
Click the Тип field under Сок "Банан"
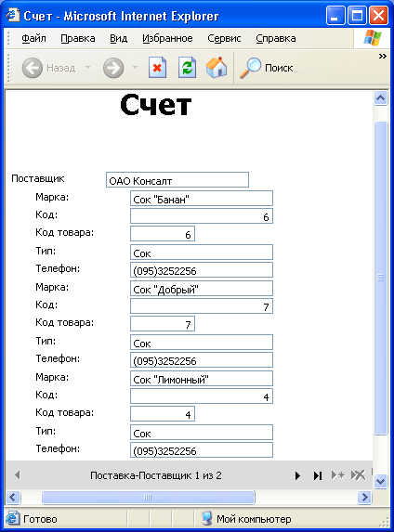point(202,253)
